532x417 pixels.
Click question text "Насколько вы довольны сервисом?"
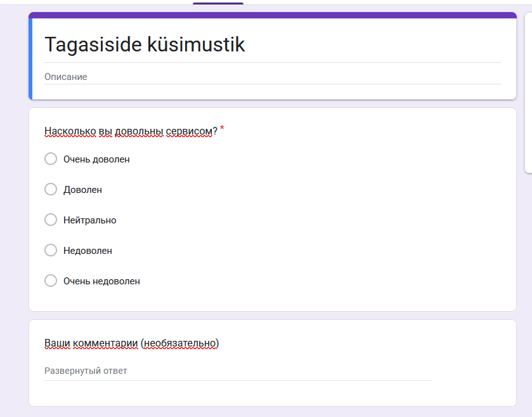pyautogui.click(x=131, y=131)
